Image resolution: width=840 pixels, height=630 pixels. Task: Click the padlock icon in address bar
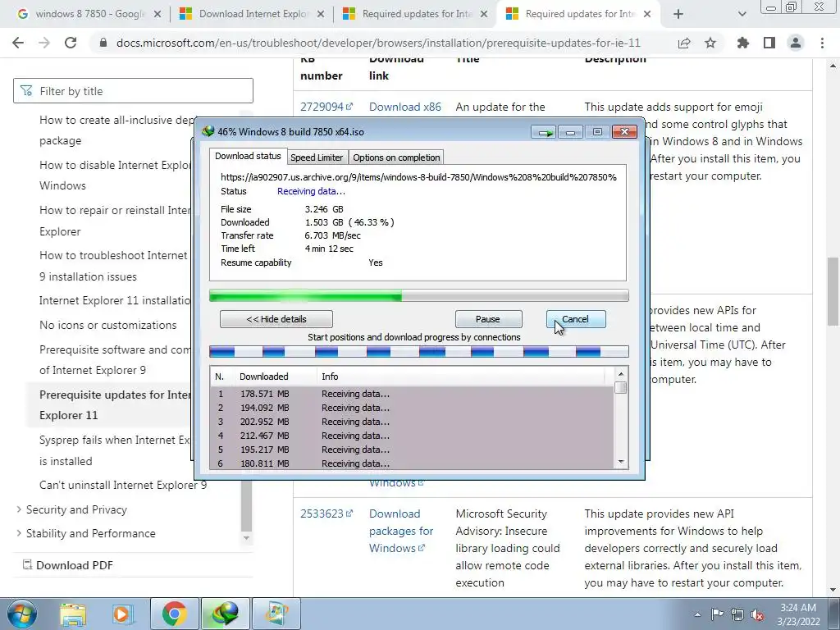(x=103, y=43)
